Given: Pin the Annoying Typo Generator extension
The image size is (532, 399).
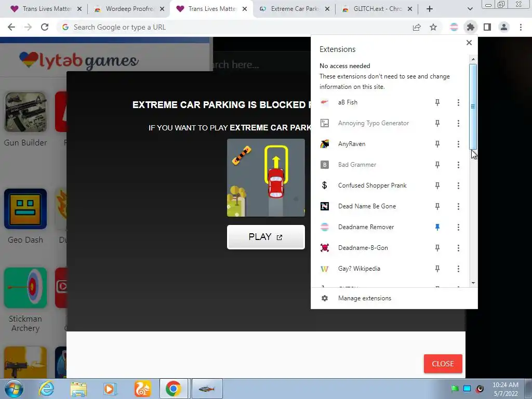Looking at the screenshot, I should pos(437,123).
